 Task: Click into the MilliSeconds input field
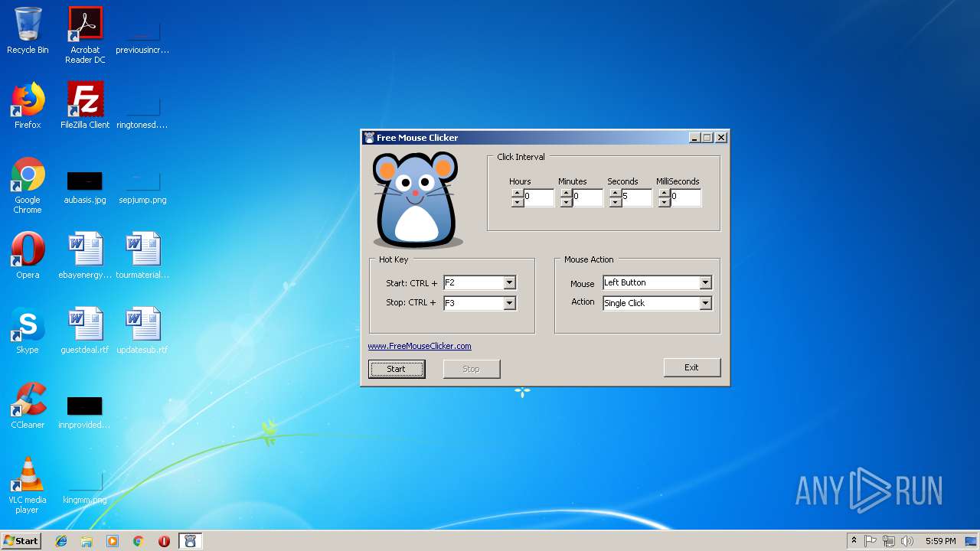click(x=685, y=197)
